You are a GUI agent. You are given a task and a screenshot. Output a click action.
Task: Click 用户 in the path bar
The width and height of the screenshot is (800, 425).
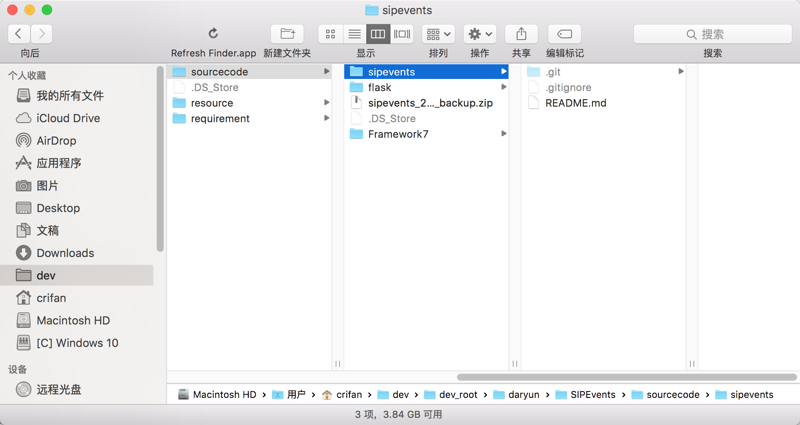[x=289, y=394]
